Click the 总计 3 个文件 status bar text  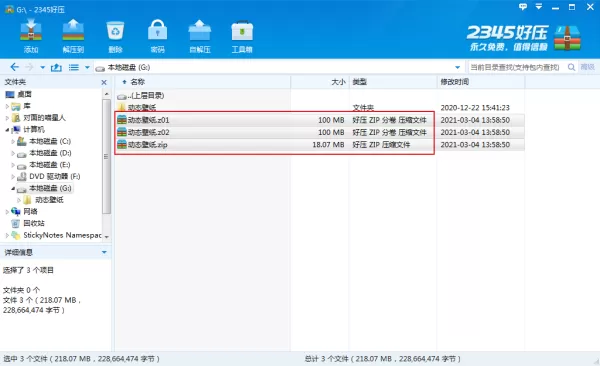coord(382,359)
